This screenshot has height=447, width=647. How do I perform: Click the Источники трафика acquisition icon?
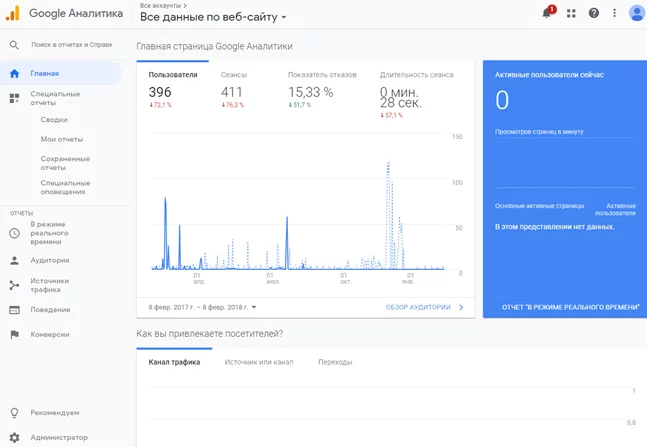click(14, 285)
